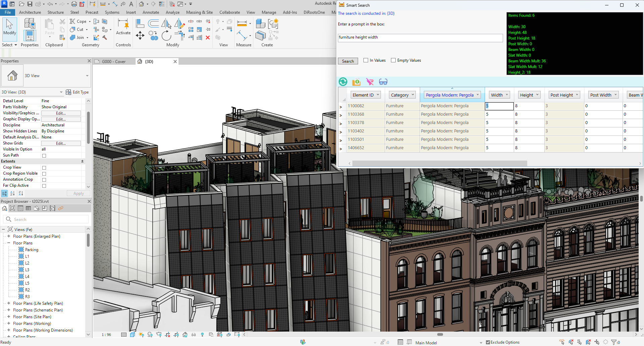
Task: Enable the Empty Values checkbox
Action: (x=393, y=60)
